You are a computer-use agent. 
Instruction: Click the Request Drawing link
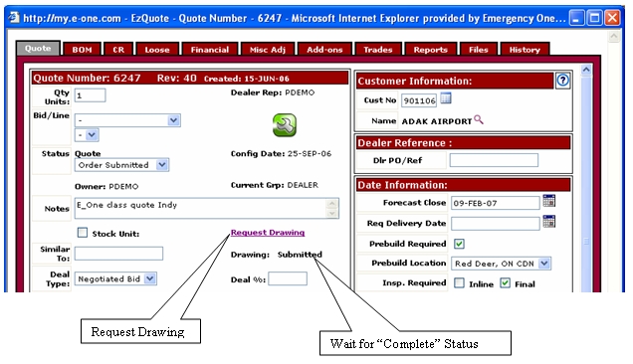tap(268, 233)
